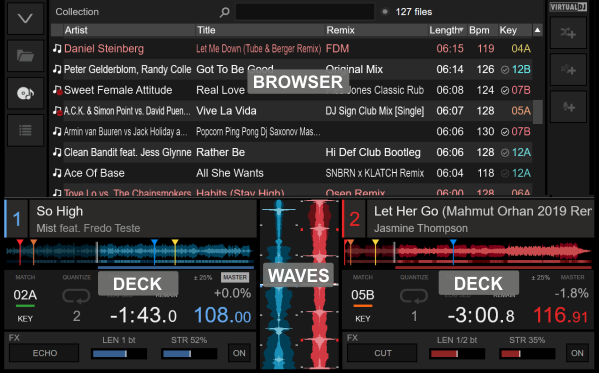Image resolution: width=599 pixels, height=373 pixels.
Task: Adjust deck 1 STR 52% slider
Action: (x=189, y=354)
